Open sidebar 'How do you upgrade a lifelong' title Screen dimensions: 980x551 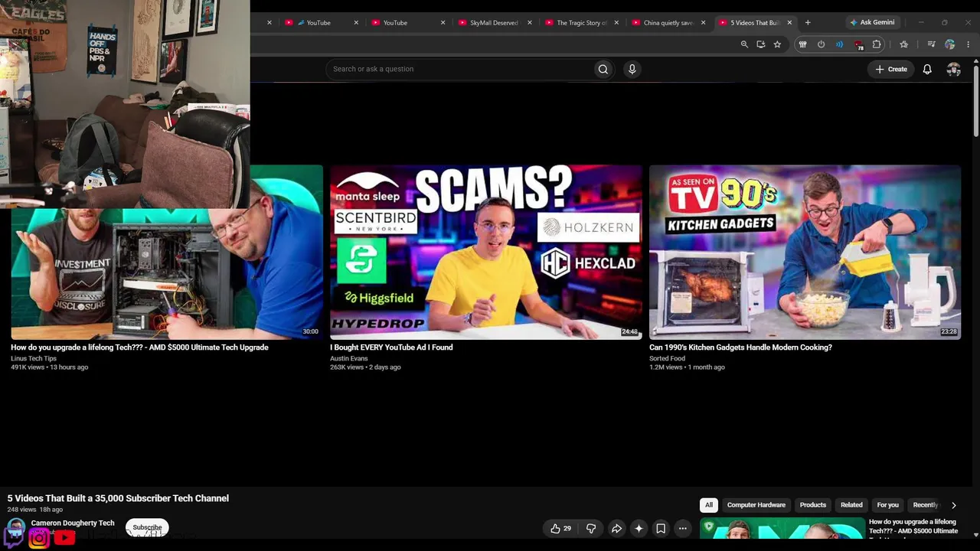coord(913,527)
